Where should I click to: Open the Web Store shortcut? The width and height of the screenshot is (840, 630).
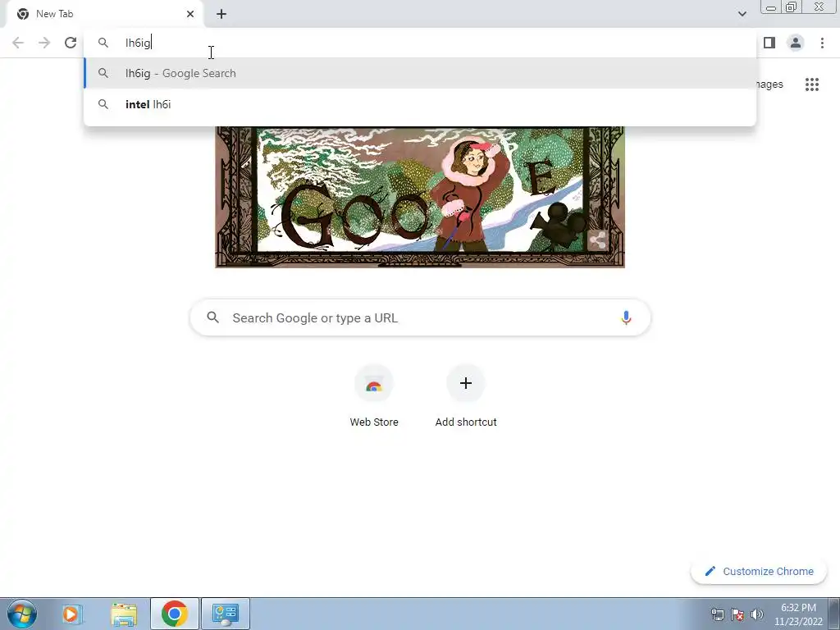coord(374,396)
